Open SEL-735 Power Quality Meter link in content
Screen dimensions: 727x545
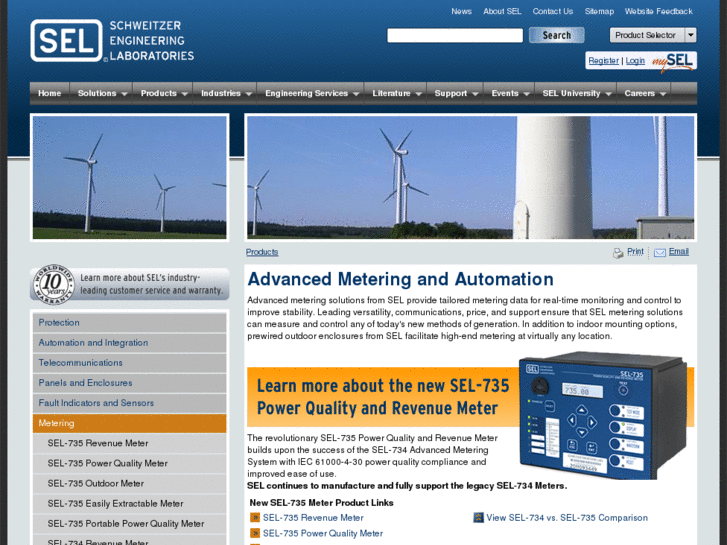[x=323, y=533]
